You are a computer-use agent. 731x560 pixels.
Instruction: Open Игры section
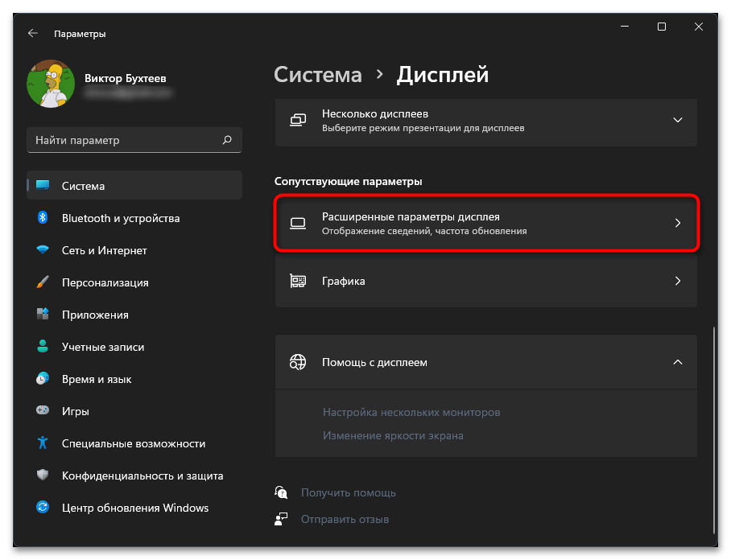click(134, 411)
